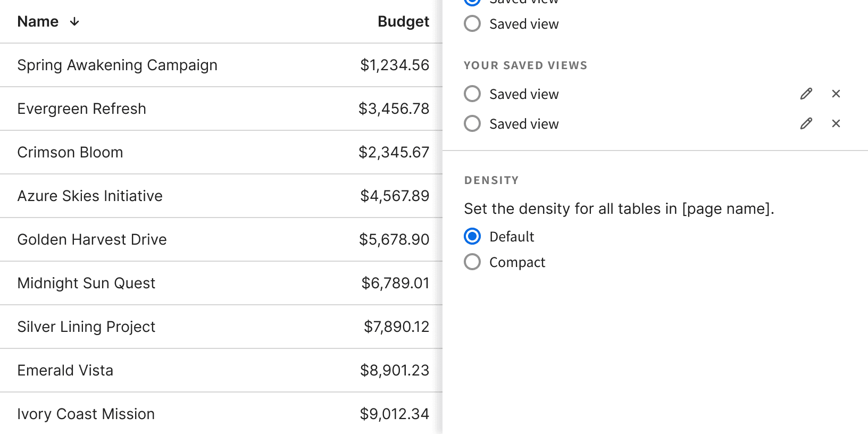This screenshot has height=434, width=868.
Task: Sort the table by Name column header
Action: point(38,22)
